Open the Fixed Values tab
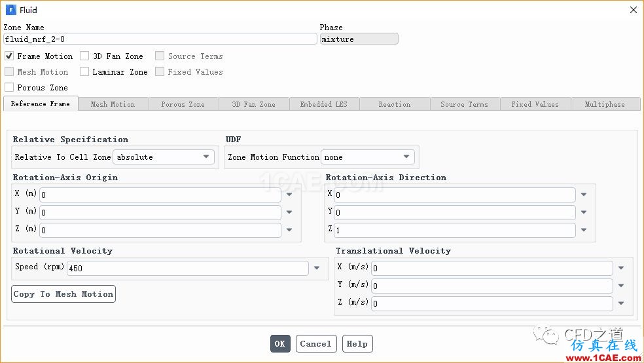Image resolution: width=644 pixels, height=363 pixels. click(x=535, y=104)
